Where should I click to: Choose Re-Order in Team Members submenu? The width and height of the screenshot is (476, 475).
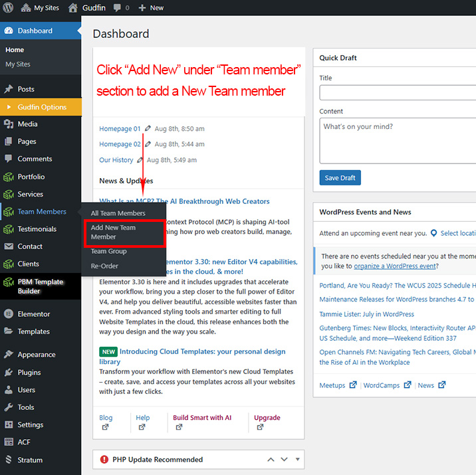[104, 266]
